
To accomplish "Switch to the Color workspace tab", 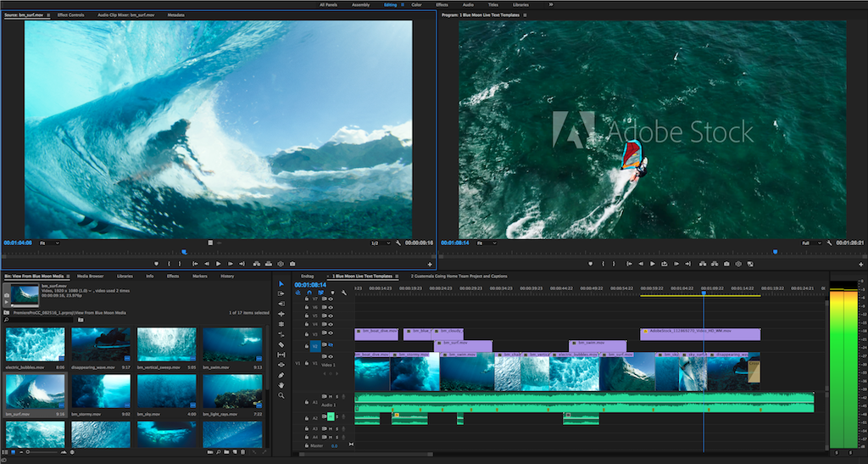I will click(x=416, y=4).
